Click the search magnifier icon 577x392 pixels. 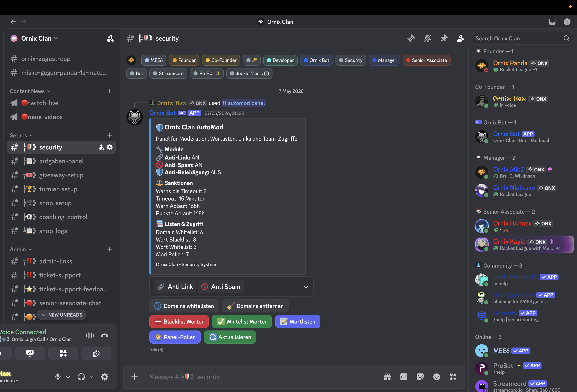point(566,39)
